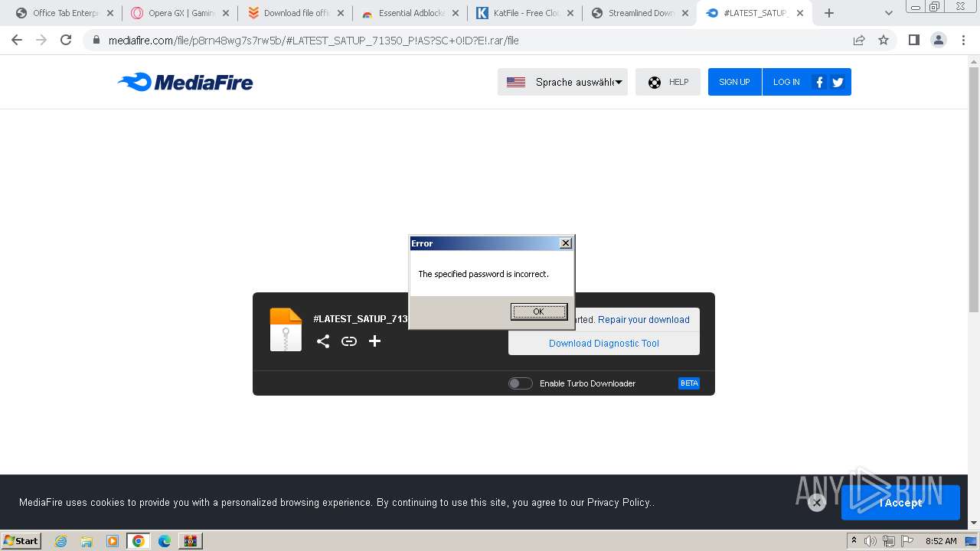Open Edge from taskbar
The height and width of the screenshot is (551, 980).
point(164,541)
